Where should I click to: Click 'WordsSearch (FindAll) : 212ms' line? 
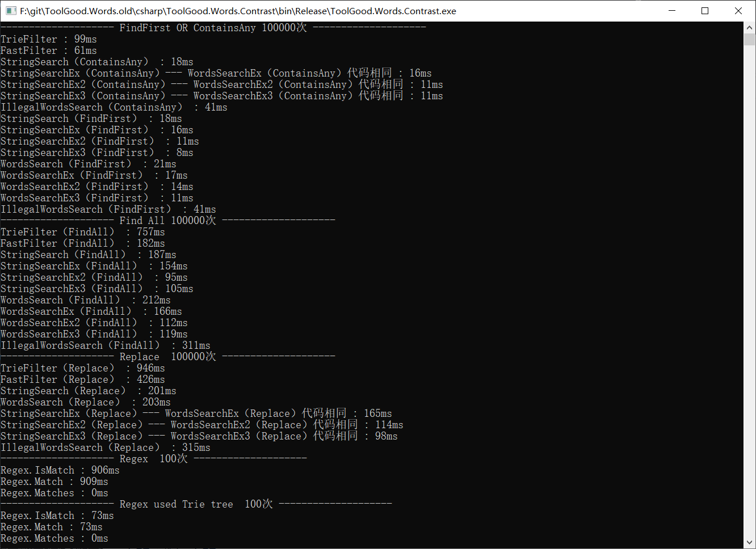point(86,300)
